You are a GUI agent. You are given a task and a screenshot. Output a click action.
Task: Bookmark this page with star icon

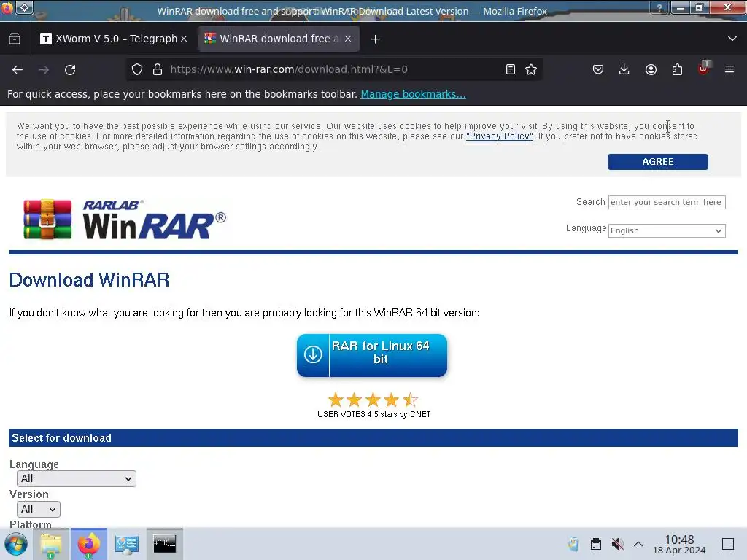pos(531,69)
